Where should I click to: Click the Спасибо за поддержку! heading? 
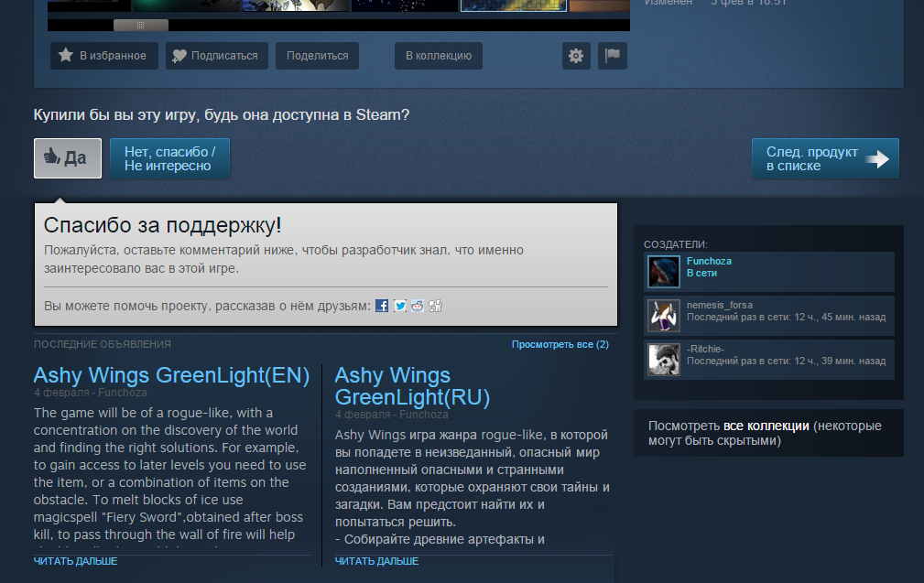pyautogui.click(x=163, y=225)
